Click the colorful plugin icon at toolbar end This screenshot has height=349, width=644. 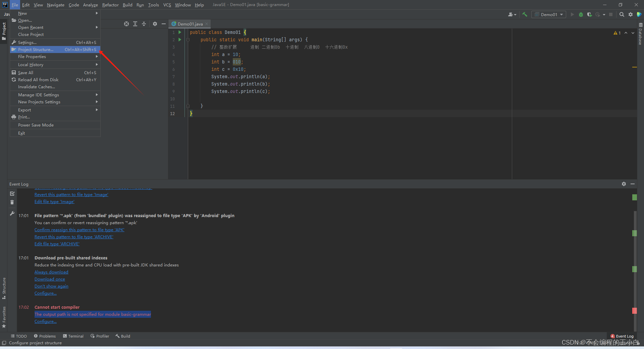(639, 14)
